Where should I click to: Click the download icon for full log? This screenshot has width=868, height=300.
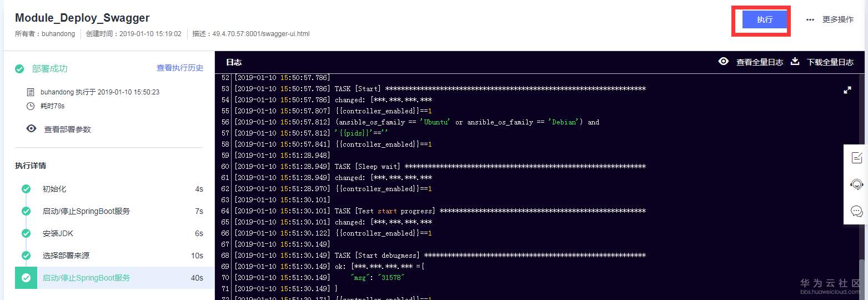(x=795, y=61)
